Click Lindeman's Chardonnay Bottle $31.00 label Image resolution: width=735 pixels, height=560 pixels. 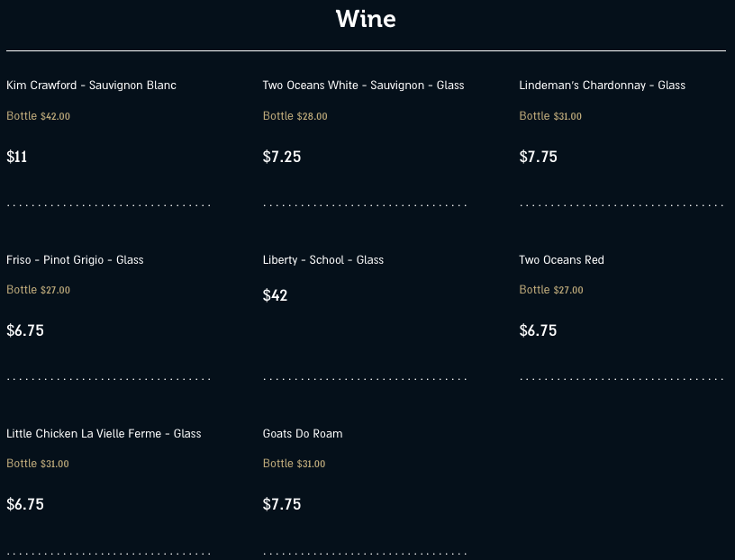(550, 116)
